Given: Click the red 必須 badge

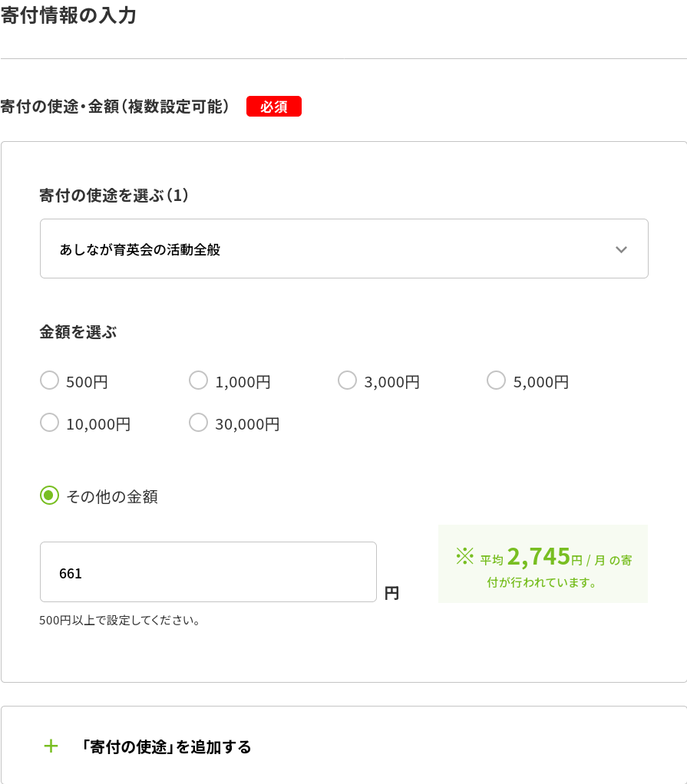Looking at the screenshot, I should [x=274, y=107].
